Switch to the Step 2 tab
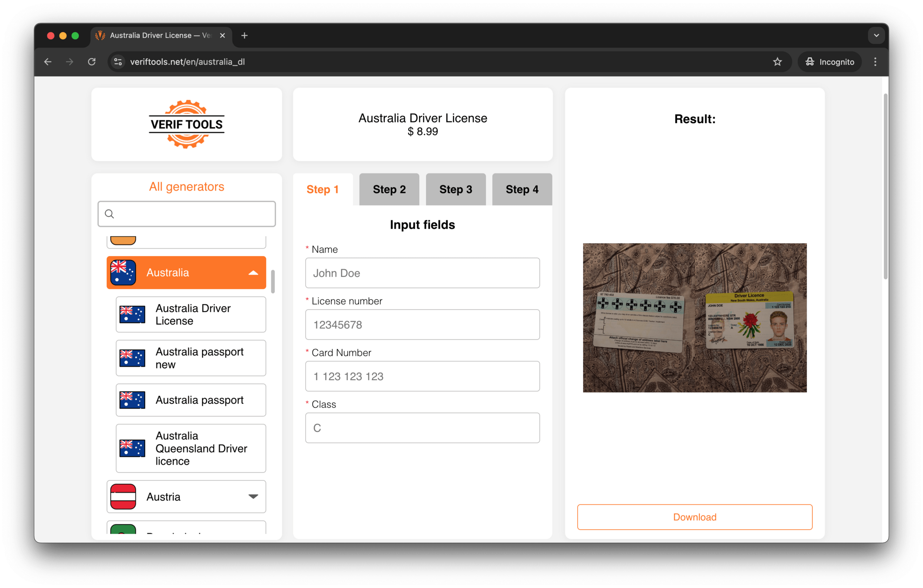The width and height of the screenshot is (923, 588). (389, 189)
